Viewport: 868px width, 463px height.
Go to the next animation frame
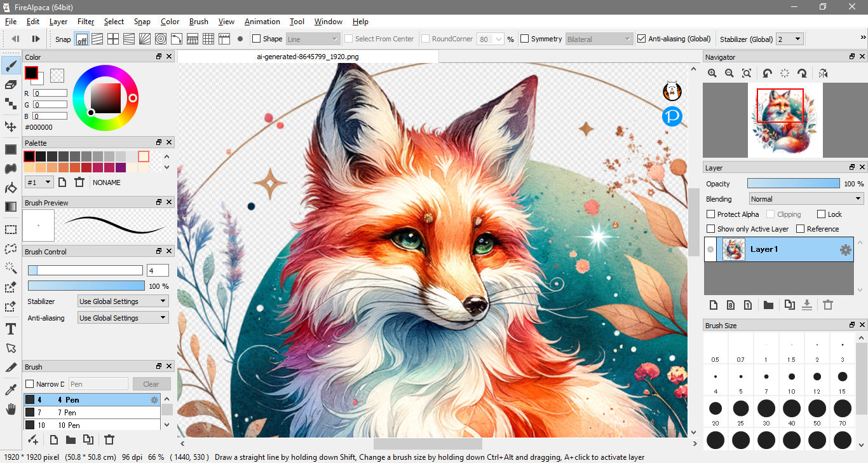36,39
